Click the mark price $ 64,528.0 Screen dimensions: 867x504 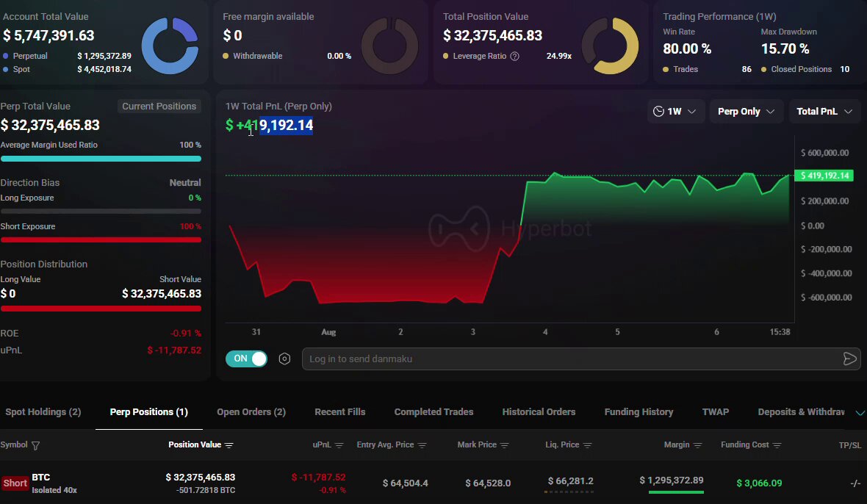pos(488,483)
